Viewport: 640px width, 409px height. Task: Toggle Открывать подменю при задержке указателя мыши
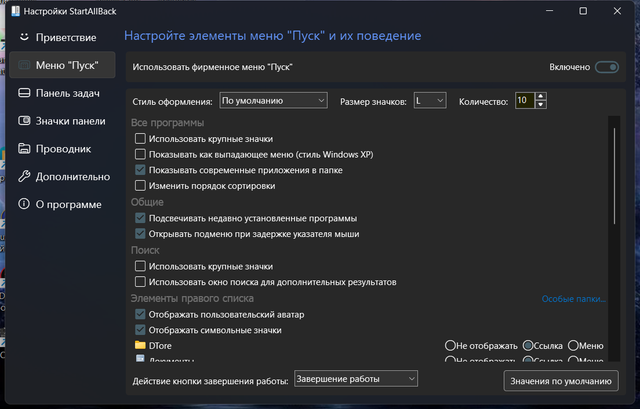(140, 234)
